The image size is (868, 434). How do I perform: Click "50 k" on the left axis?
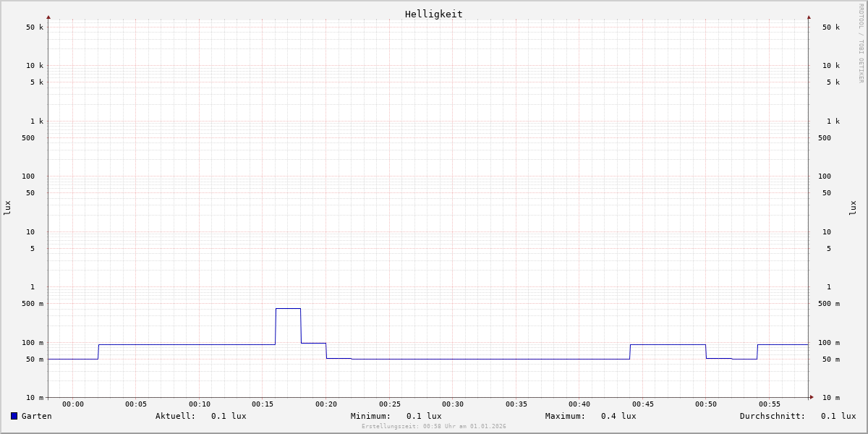coord(35,27)
